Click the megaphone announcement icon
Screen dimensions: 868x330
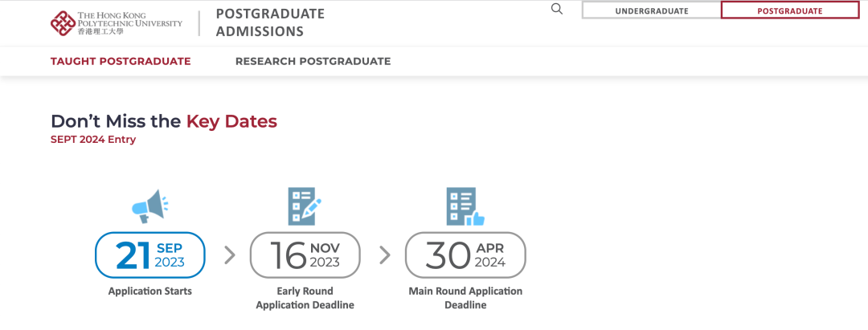point(149,206)
